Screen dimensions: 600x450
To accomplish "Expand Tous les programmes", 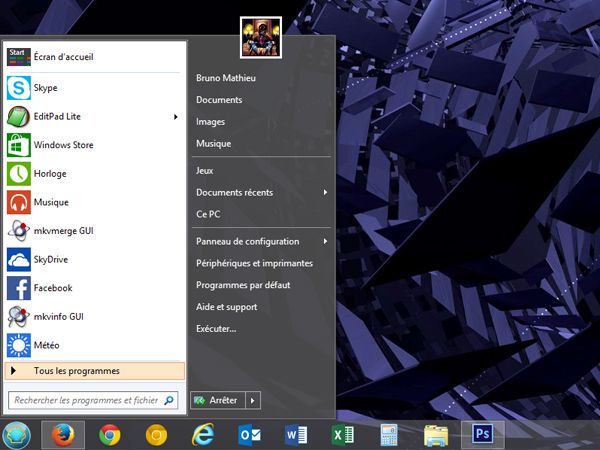I will point(95,371).
